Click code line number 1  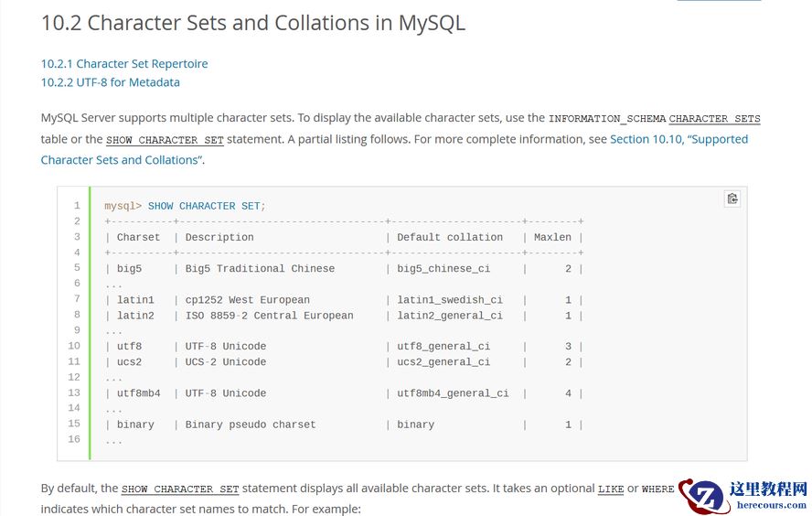point(77,206)
